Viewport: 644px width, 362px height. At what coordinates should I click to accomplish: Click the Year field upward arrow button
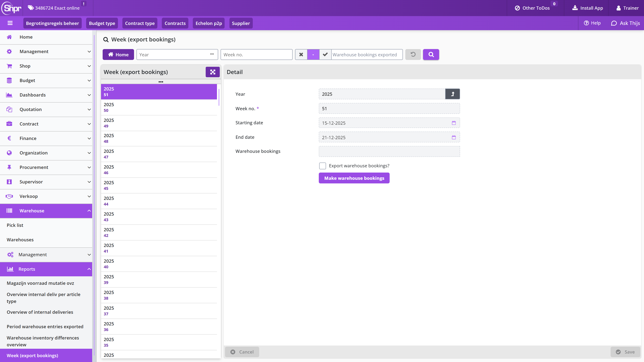[x=452, y=94]
